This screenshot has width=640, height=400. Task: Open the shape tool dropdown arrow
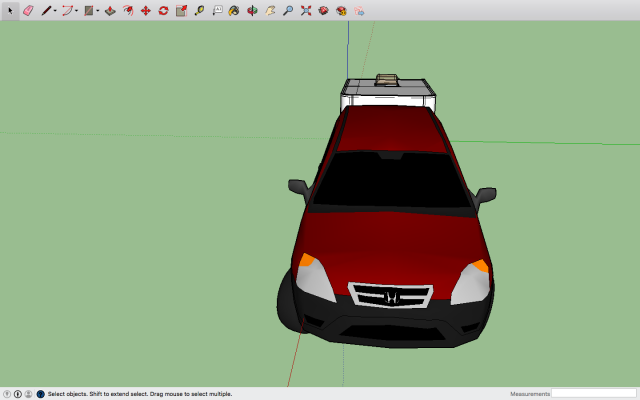(98, 11)
